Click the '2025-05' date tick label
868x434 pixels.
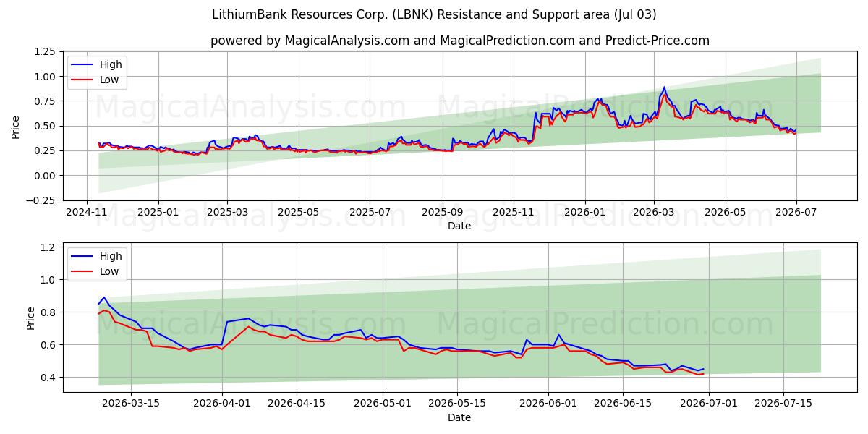pyautogui.click(x=298, y=213)
